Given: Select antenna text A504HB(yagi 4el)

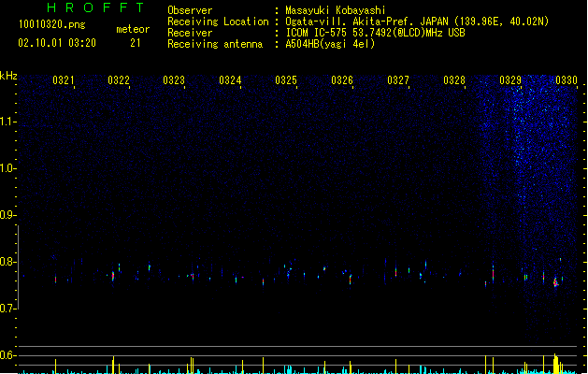Looking at the screenshot, I should click(x=330, y=44).
